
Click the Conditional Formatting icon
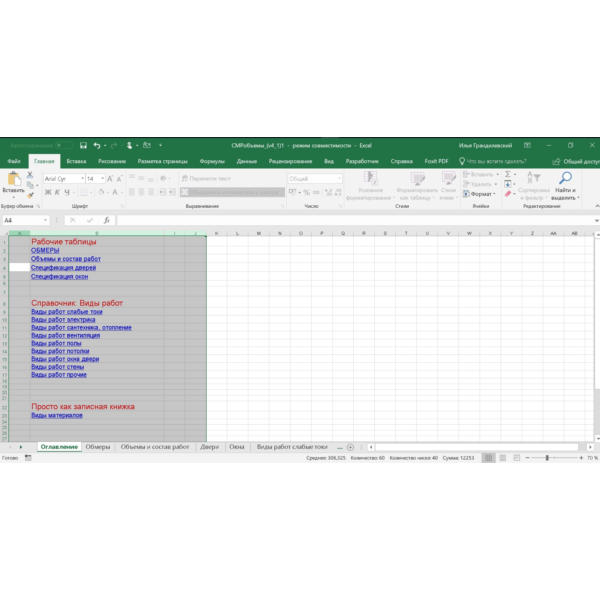[x=370, y=178]
